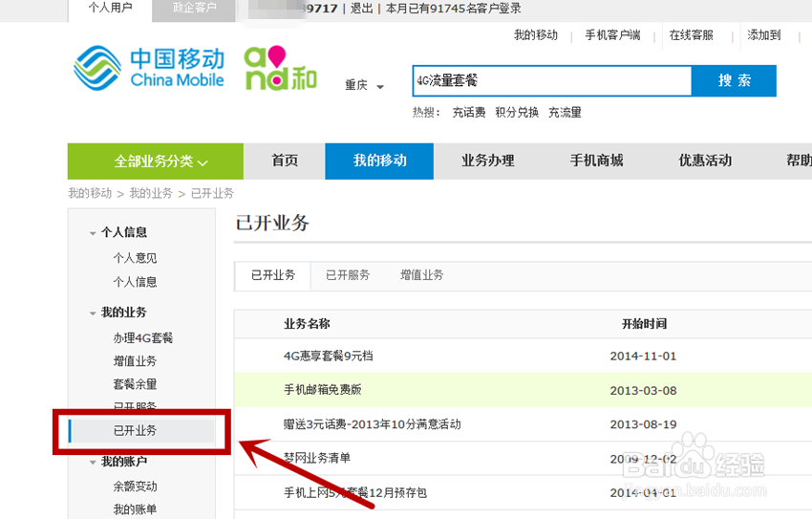The image size is (812, 519).
Task: Click the 退出 logout link
Action: point(361,9)
